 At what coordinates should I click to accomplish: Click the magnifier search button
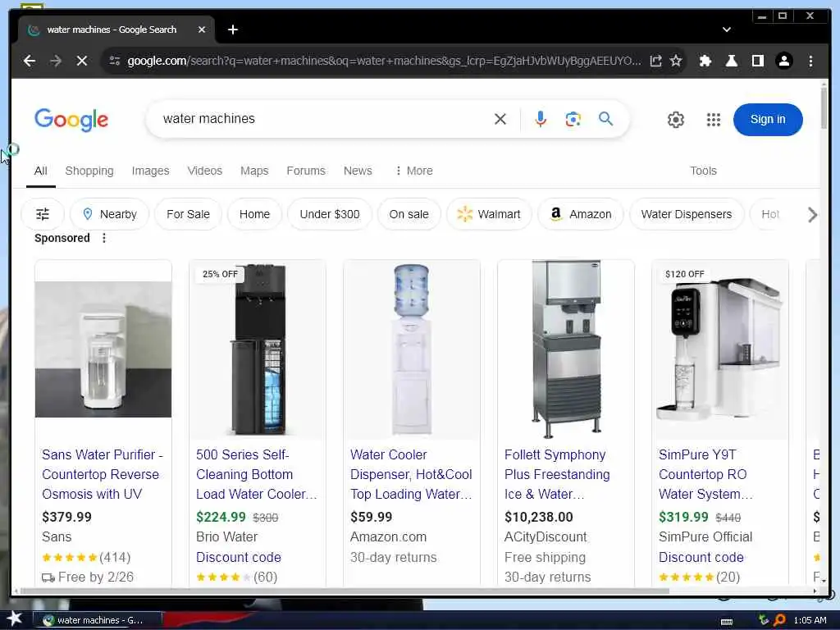pos(606,119)
